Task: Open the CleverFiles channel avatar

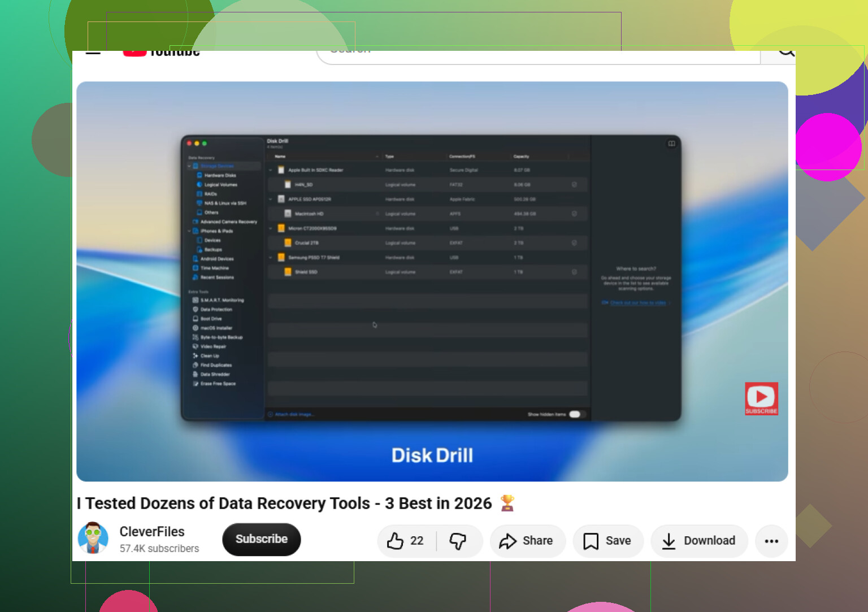Action: coord(93,539)
